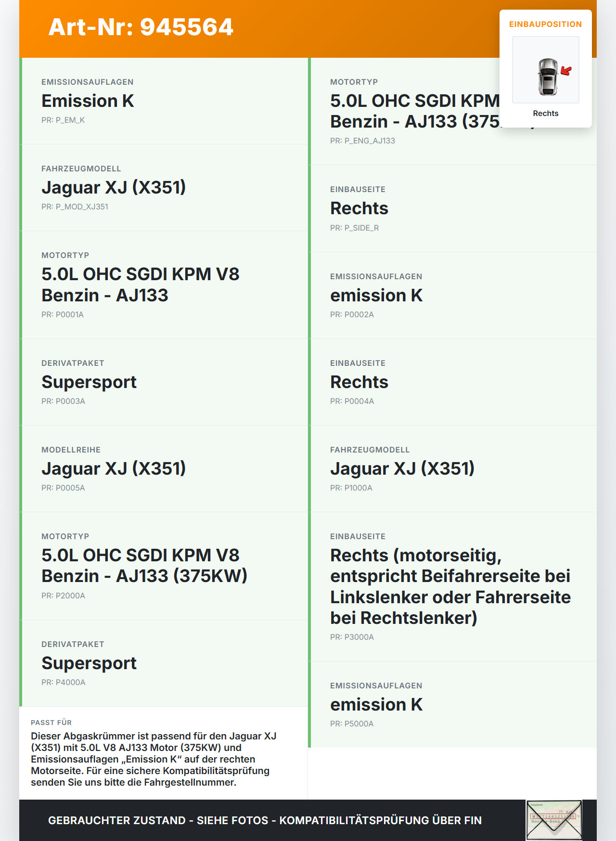The image size is (616, 841).
Task: Select the Motortyp card with PR P0001A
Action: (164, 285)
